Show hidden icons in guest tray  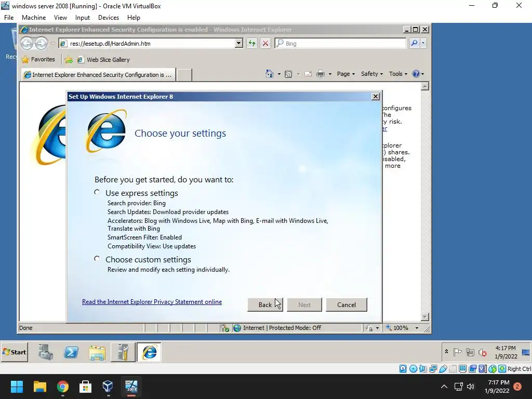(446, 352)
